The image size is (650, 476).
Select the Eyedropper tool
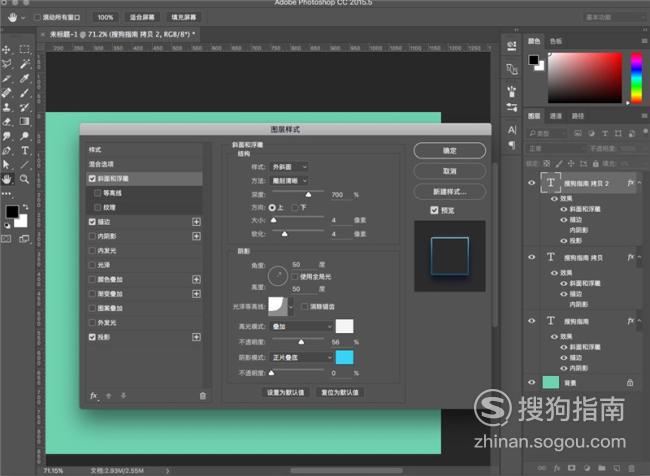click(x=24, y=78)
